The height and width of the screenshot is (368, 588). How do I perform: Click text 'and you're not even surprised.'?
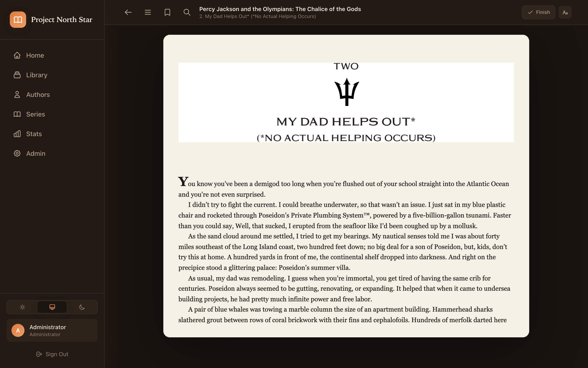tap(222, 194)
